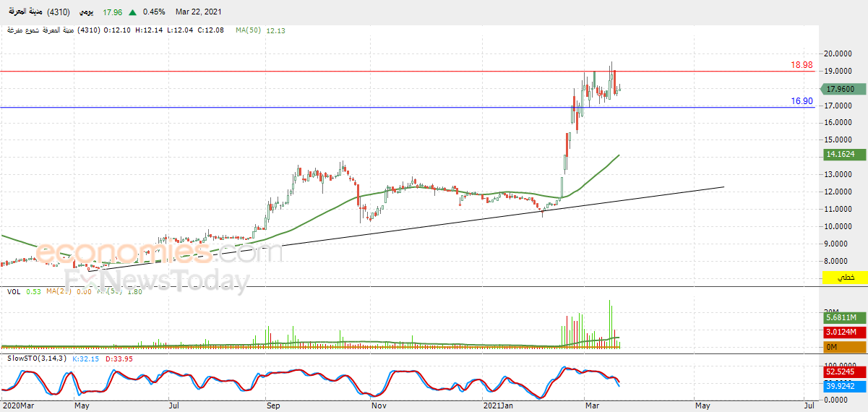
Task: Select the SlowSTO(3,14,3) indicator label
Action: [35, 359]
